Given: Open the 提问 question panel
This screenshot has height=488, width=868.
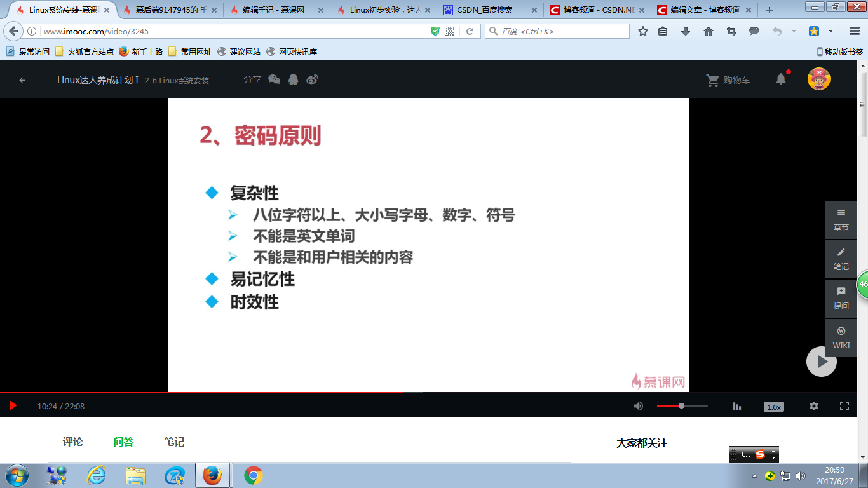Looking at the screenshot, I should tap(841, 299).
